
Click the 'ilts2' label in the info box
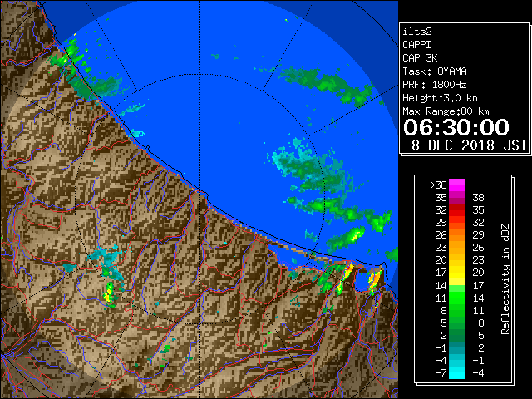(x=417, y=32)
